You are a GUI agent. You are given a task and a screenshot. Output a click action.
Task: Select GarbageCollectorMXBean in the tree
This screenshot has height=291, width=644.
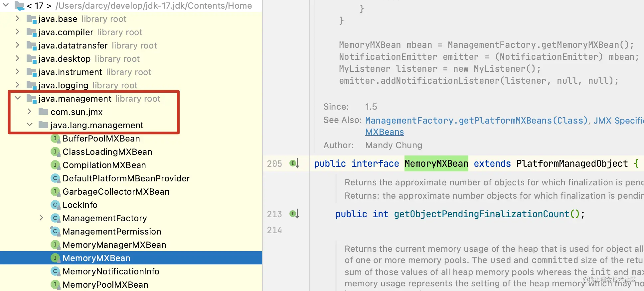click(116, 192)
